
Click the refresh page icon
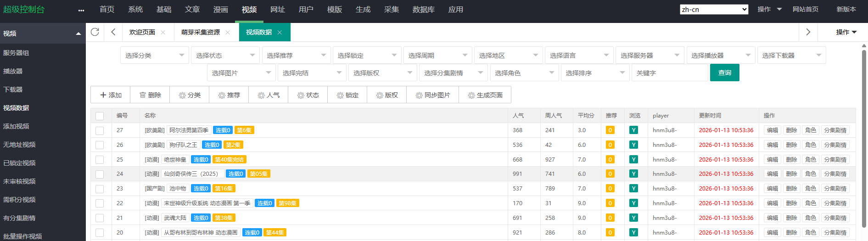tap(95, 32)
